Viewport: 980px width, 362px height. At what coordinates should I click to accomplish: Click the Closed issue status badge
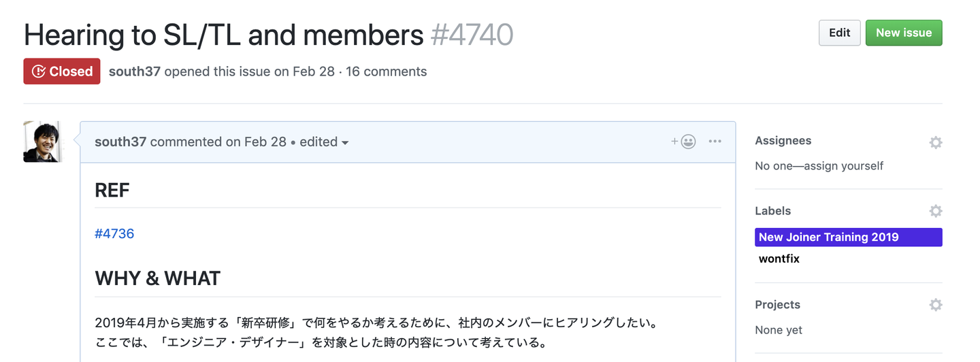[62, 71]
